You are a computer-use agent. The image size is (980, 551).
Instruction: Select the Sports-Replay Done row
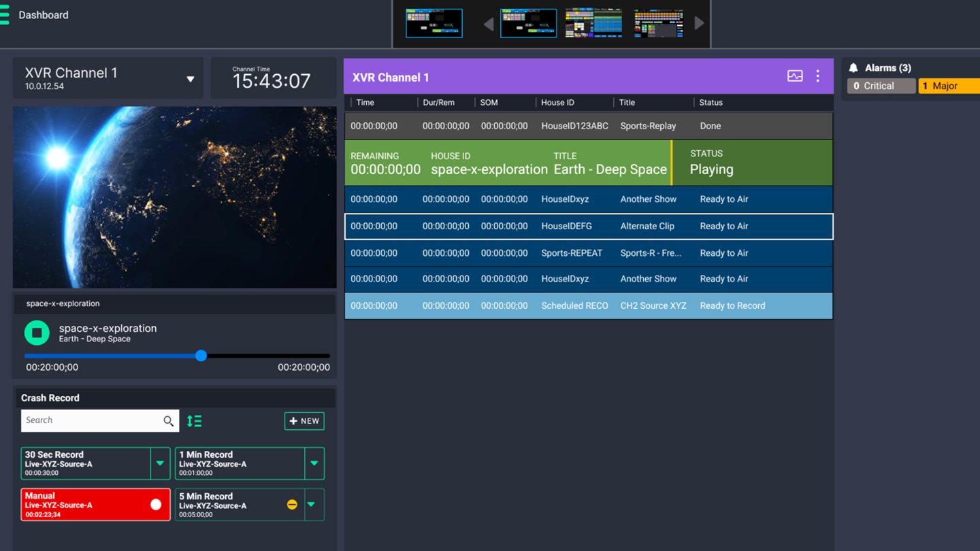tap(589, 126)
